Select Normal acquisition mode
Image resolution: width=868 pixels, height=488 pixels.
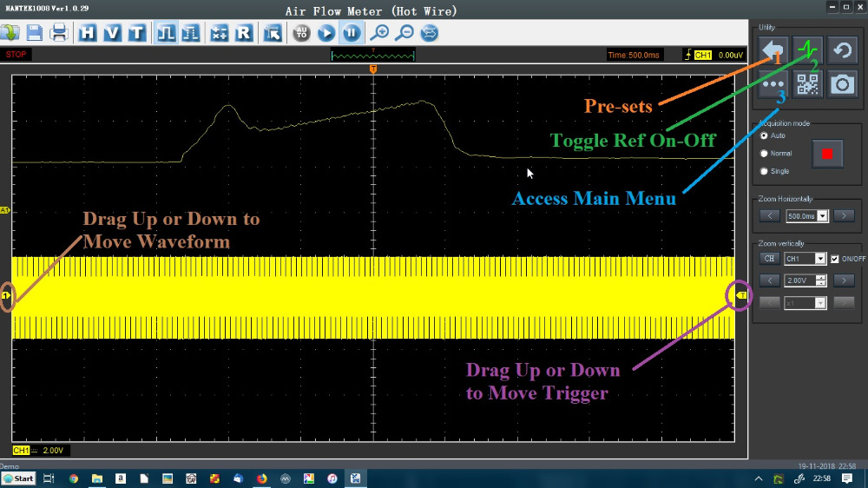pos(764,154)
